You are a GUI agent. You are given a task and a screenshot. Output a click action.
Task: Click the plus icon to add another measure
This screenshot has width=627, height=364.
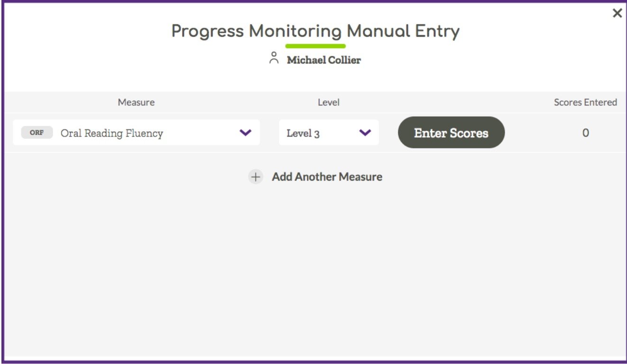pos(255,176)
